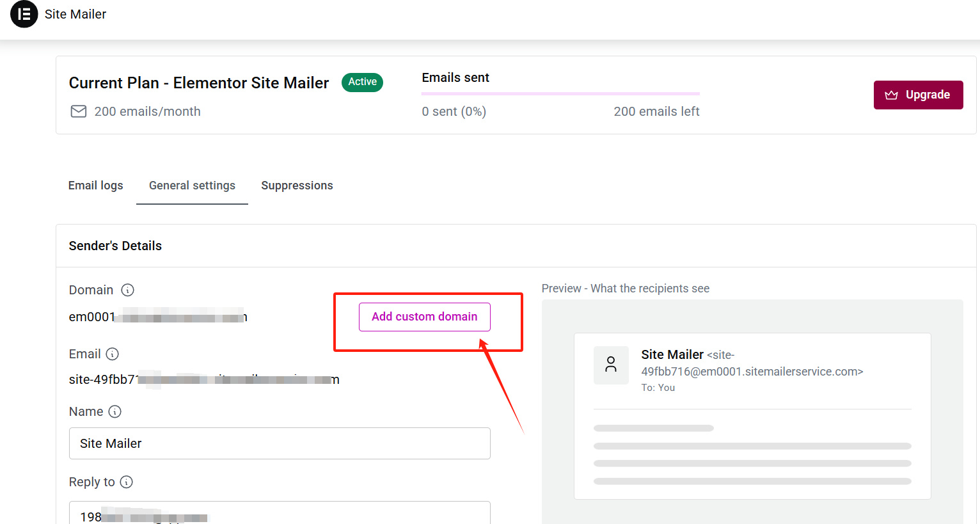Click the envelope icon beside 200 emails/month
The height and width of the screenshot is (524, 980).
78,111
